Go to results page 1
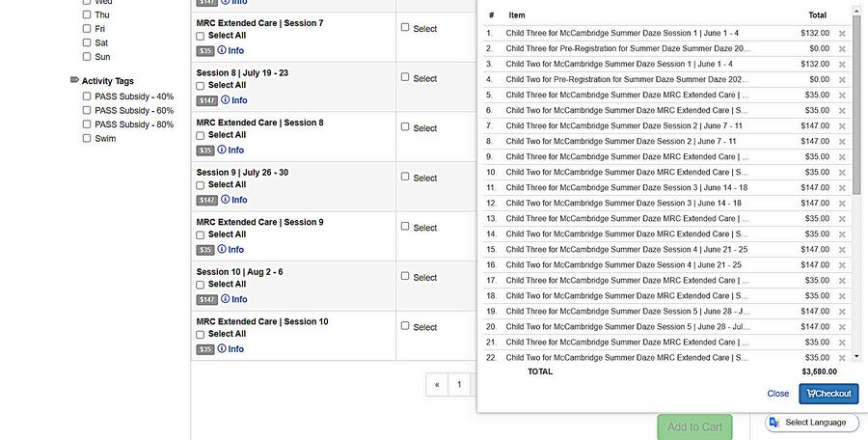868x440 pixels. [459, 385]
